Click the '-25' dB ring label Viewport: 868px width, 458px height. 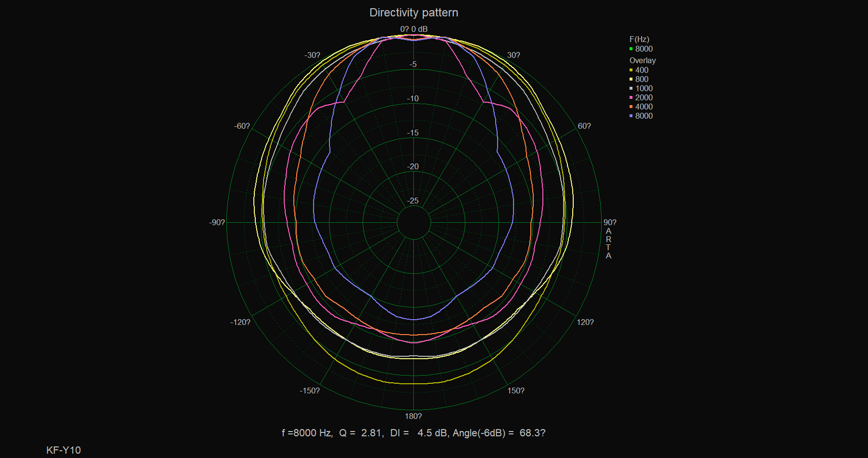pos(413,201)
